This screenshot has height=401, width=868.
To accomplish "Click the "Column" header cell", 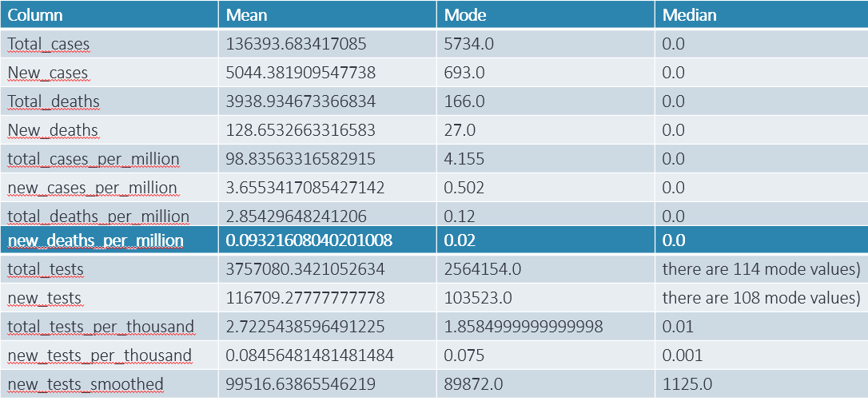I will 109,14.
